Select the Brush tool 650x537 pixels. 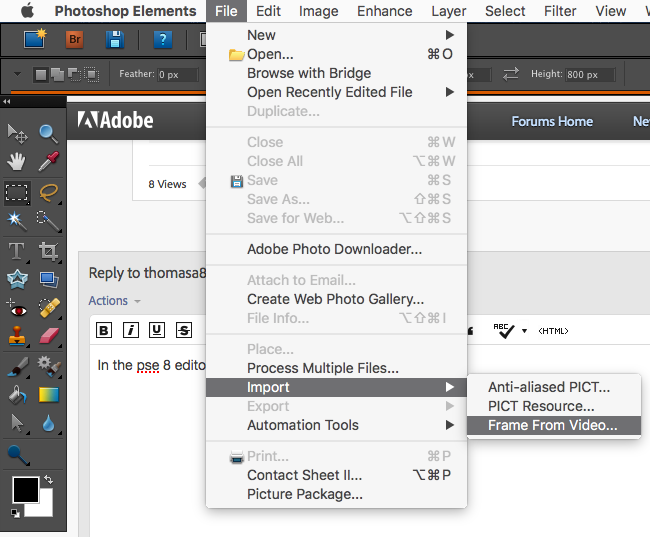(17, 367)
